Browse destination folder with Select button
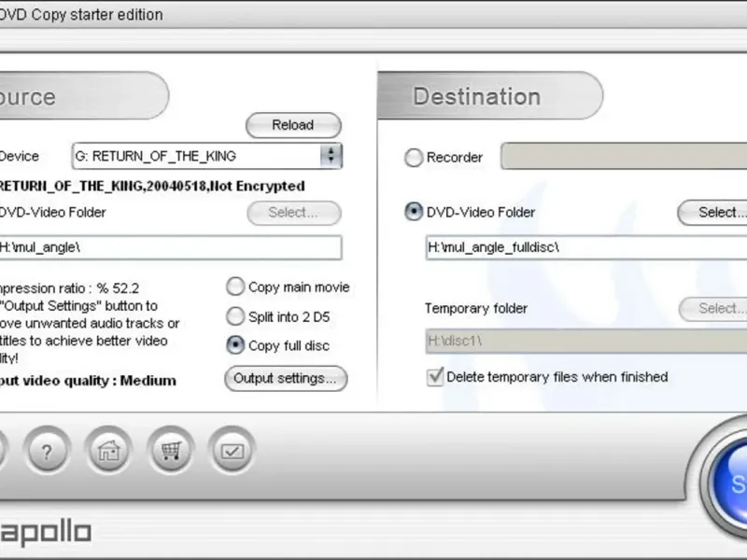The width and height of the screenshot is (747, 560). [x=712, y=213]
